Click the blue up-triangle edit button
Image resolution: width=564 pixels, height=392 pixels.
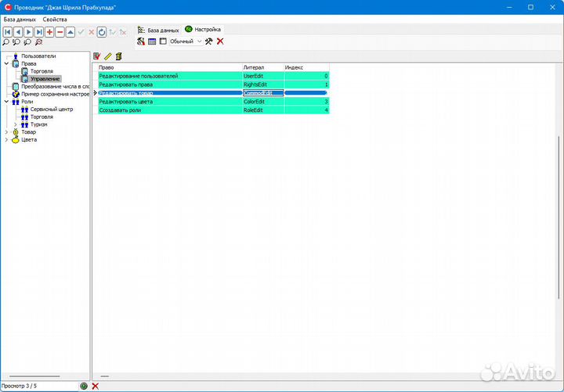[x=70, y=32]
